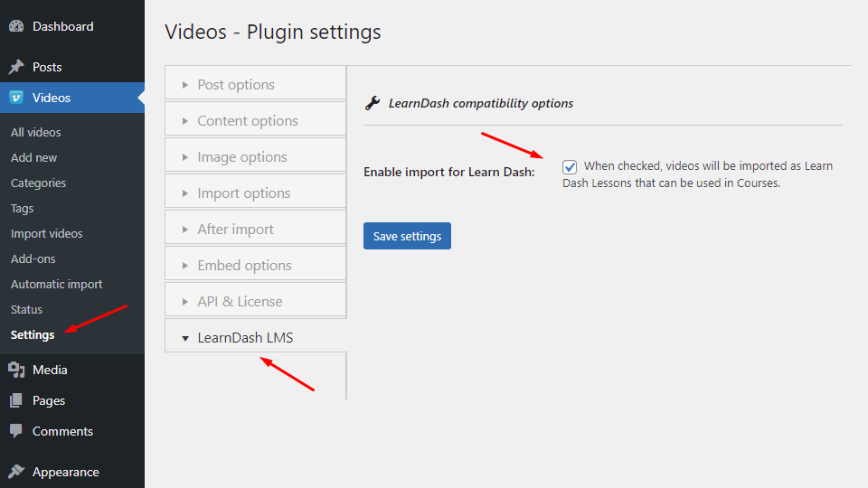Select the Embed options tab
The width and height of the screenshot is (868, 488).
256,264
